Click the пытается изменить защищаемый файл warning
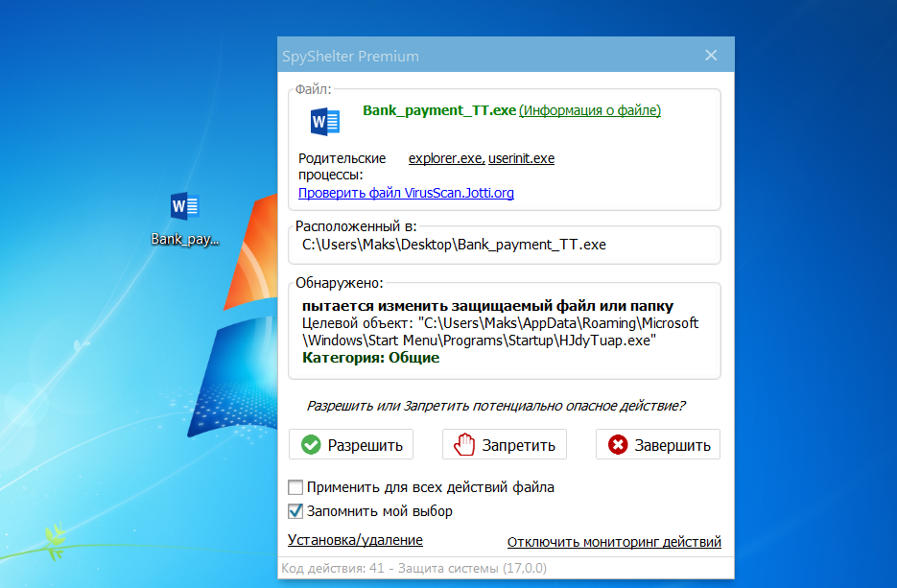This screenshot has width=897, height=588. tap(487, 306)
